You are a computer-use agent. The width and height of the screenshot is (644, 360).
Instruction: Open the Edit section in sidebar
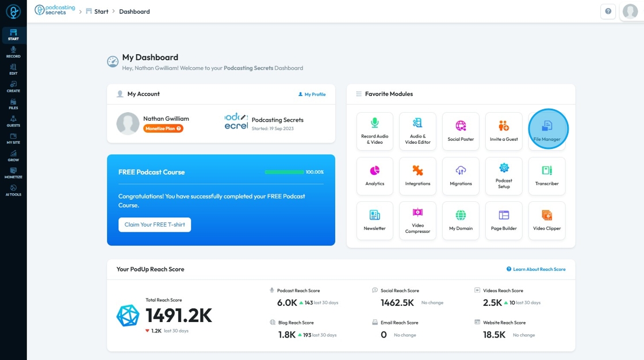pyautogui.click(x=13, y=70)
